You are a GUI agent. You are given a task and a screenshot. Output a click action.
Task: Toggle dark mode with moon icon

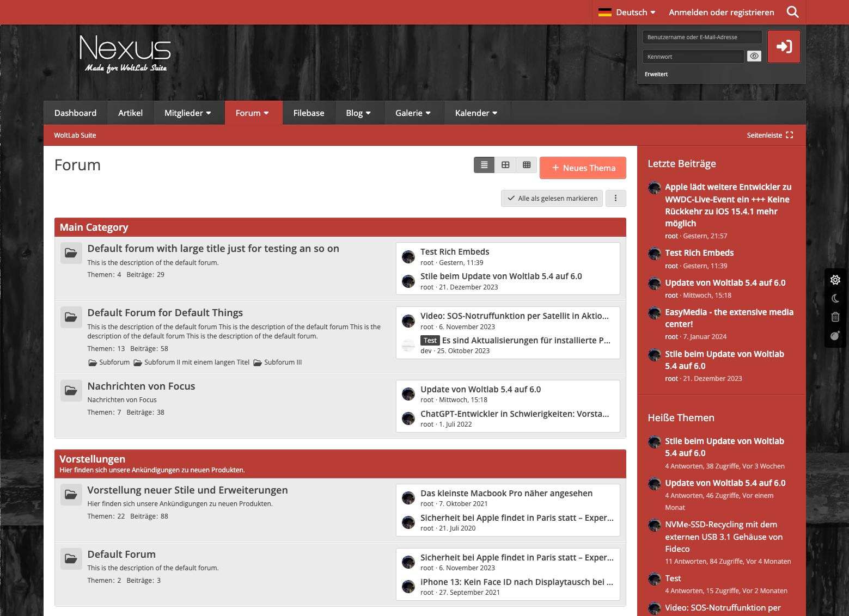pyautogui.click(x=835, y=298)
